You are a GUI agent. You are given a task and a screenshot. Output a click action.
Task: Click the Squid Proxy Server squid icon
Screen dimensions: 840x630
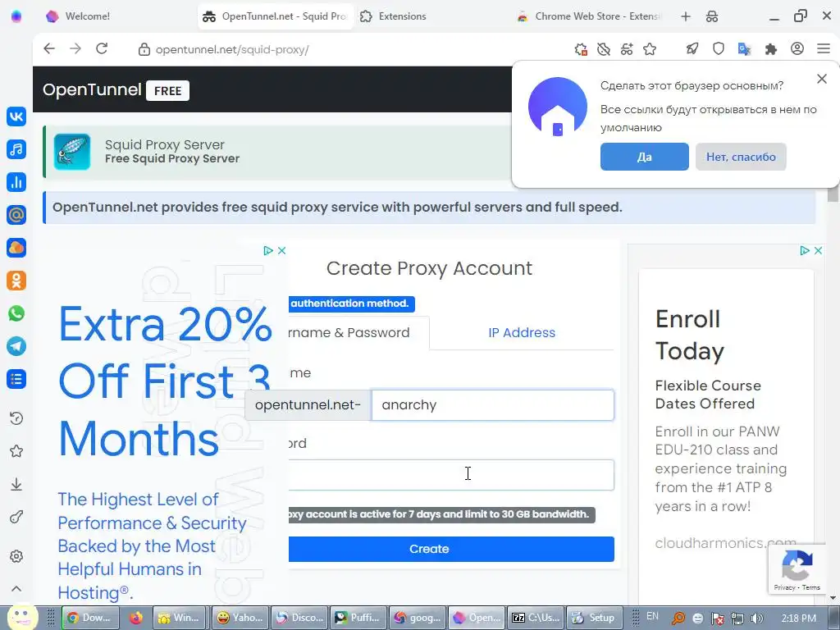[72, 152]
